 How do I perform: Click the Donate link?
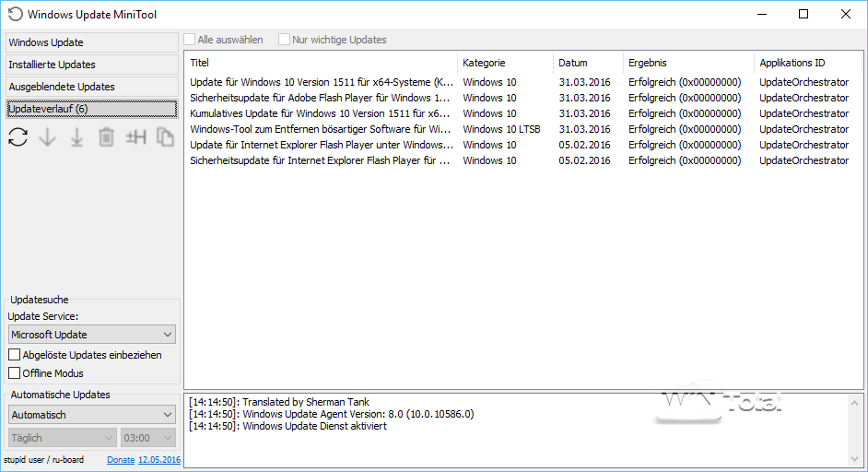tap(121, 460)
